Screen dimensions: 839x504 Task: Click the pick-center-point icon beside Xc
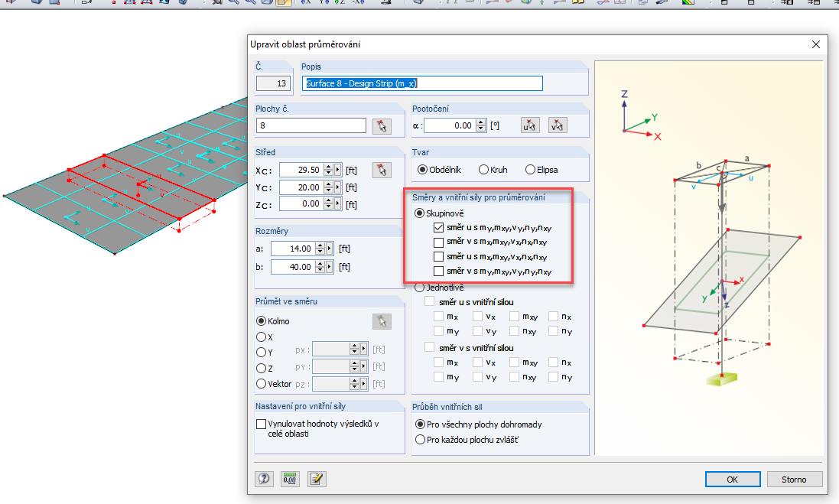382,170
